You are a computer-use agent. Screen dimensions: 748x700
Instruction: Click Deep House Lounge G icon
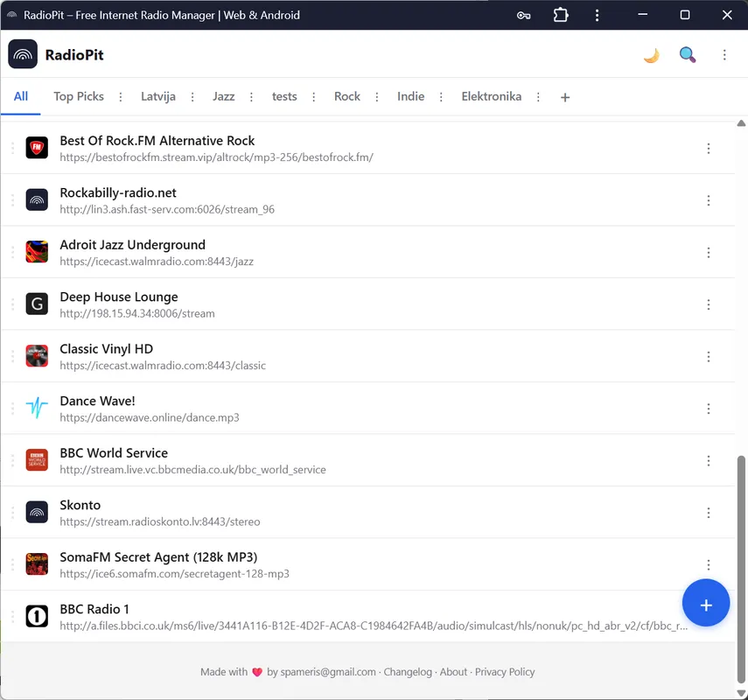[x=37, y=304]
